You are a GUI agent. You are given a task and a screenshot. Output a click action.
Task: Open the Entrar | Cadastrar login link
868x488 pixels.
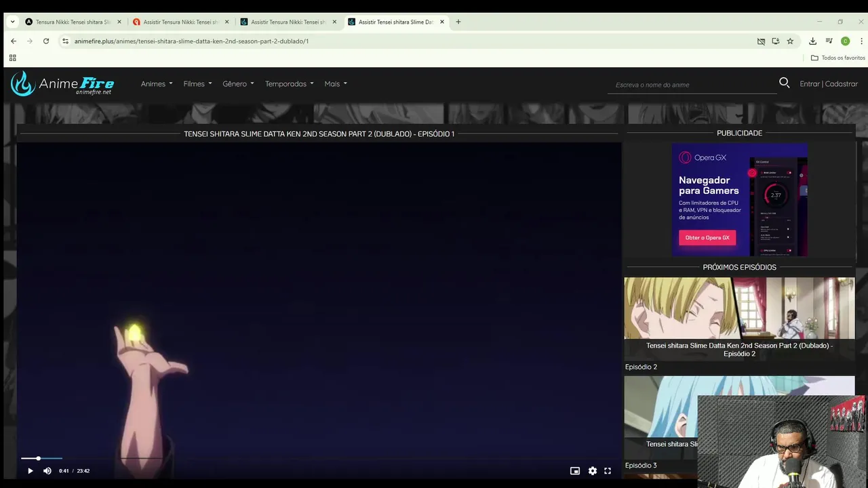click(x=829, y=84)
